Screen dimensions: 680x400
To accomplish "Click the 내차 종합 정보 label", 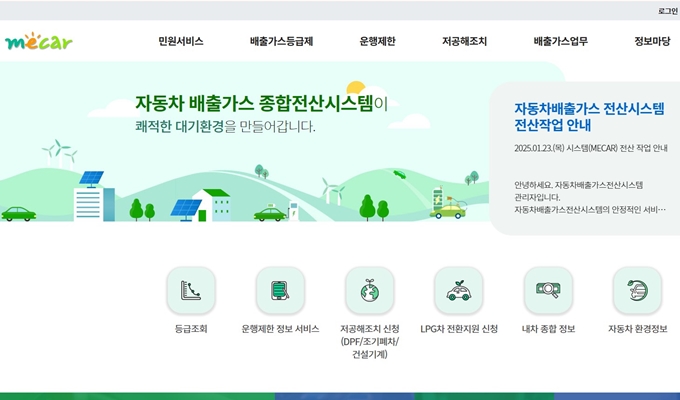I will pyautogui.click(x=548, y=329).
